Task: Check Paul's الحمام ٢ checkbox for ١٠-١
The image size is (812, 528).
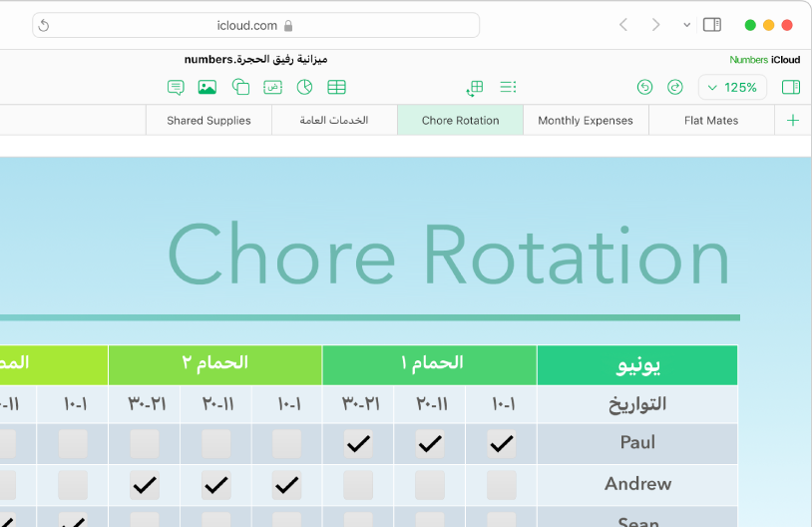Action: [287, 444]
